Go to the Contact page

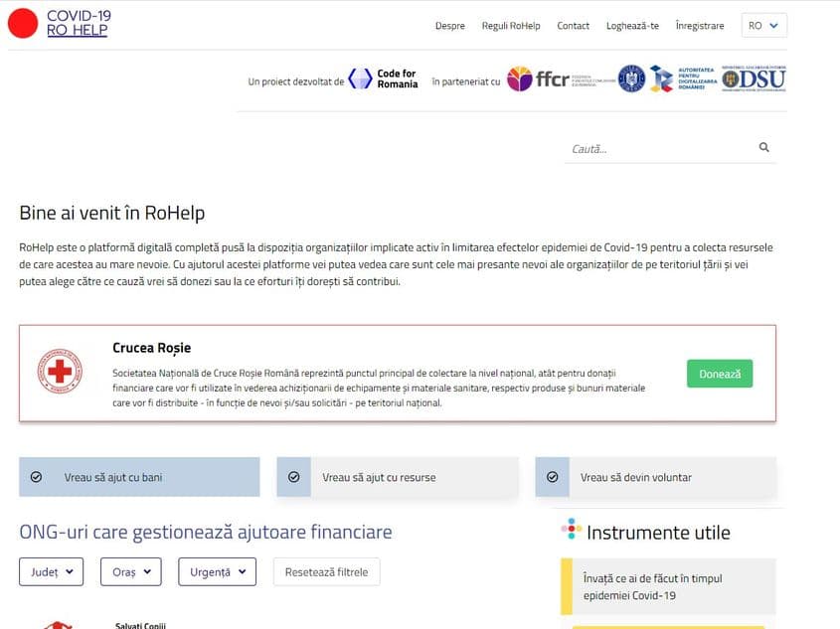click(x=573, y=26)
